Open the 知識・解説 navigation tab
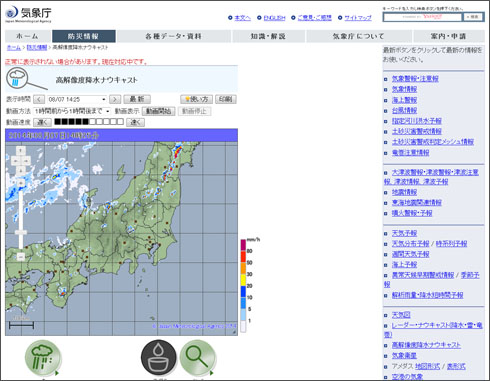Image resolution: width=490 pixels, height=381 pixels. coord(268,36)
